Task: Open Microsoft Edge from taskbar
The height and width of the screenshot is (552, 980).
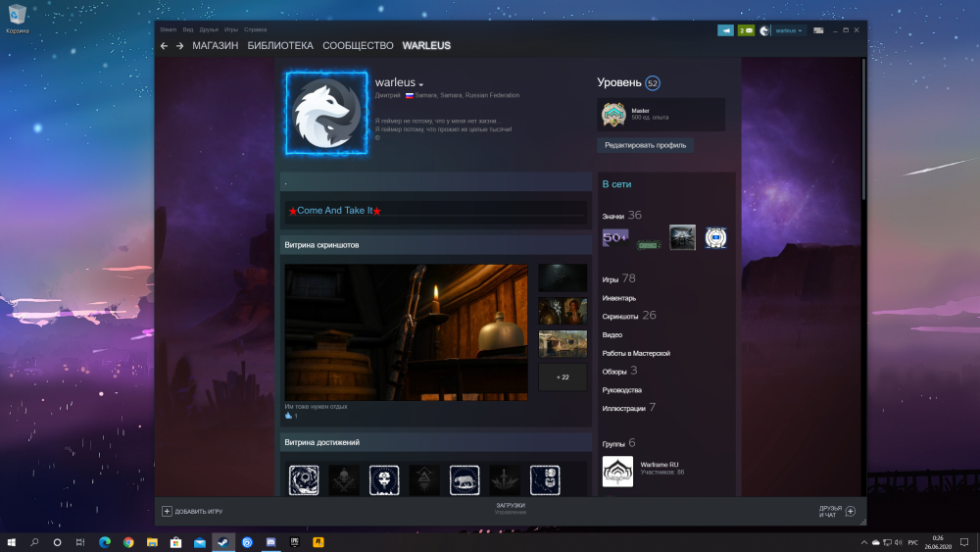Action: tap(105, 542)
